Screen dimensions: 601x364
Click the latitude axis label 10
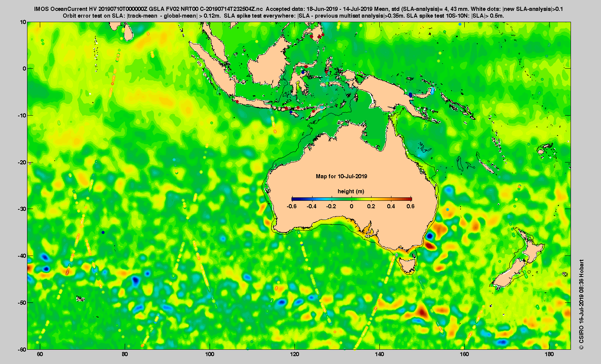pyautogui.click(x=23, y=22)
